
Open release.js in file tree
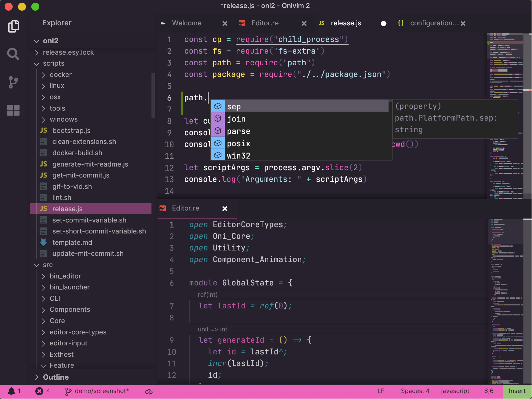coord(91,209)
